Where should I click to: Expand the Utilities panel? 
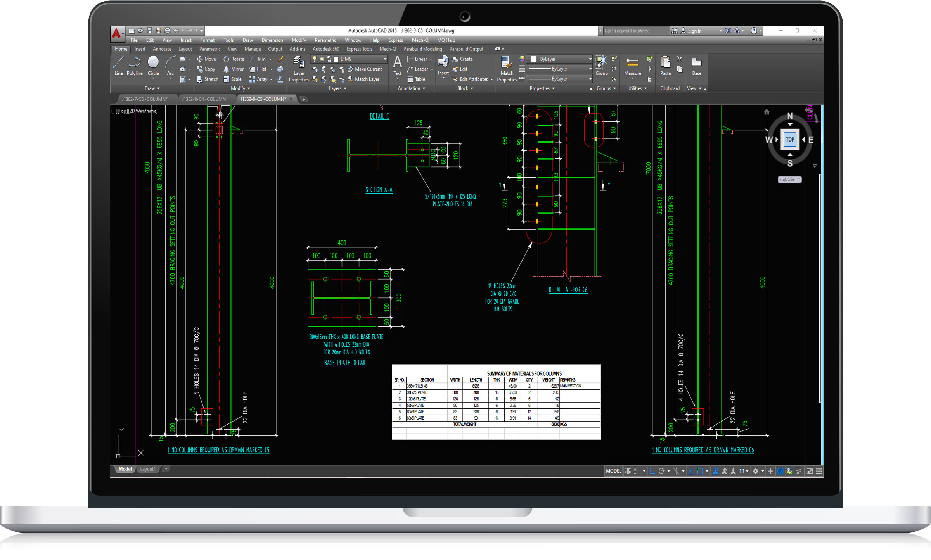pos(637,88)
